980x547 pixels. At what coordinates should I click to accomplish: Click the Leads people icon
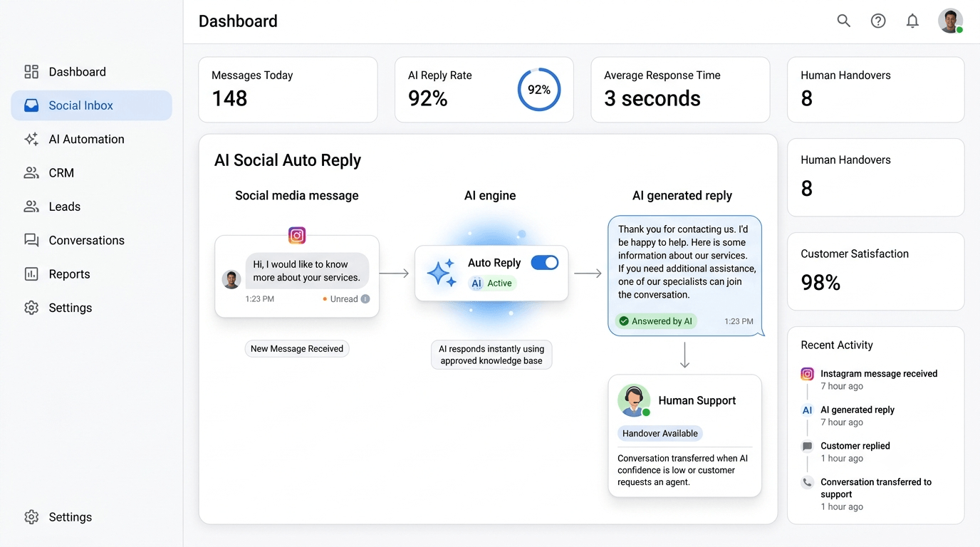click(x=31, y=207)
